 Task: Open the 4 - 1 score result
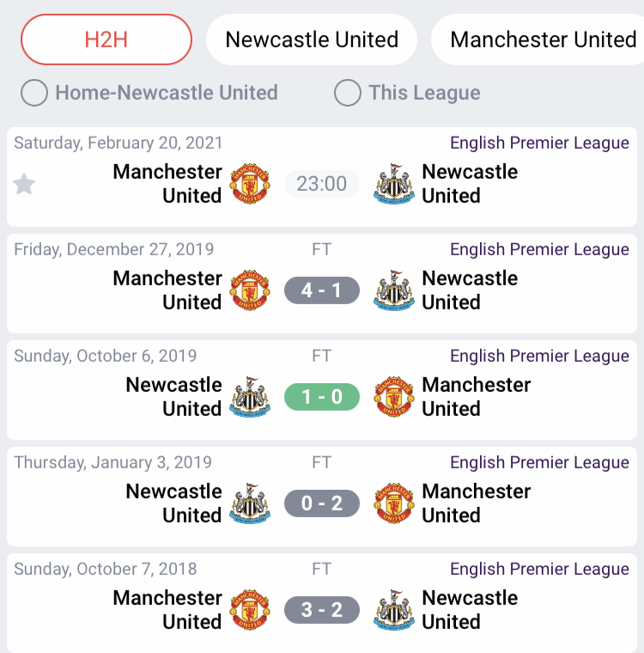click(x=322, y=290)
